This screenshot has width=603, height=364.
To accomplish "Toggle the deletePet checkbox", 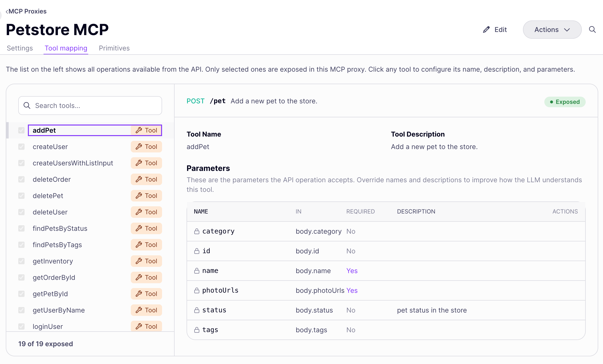I will (21, 196).
